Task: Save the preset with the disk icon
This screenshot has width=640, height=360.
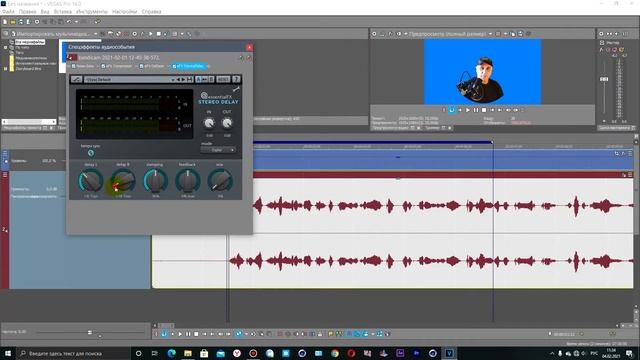Action: (x=189, y=80)
